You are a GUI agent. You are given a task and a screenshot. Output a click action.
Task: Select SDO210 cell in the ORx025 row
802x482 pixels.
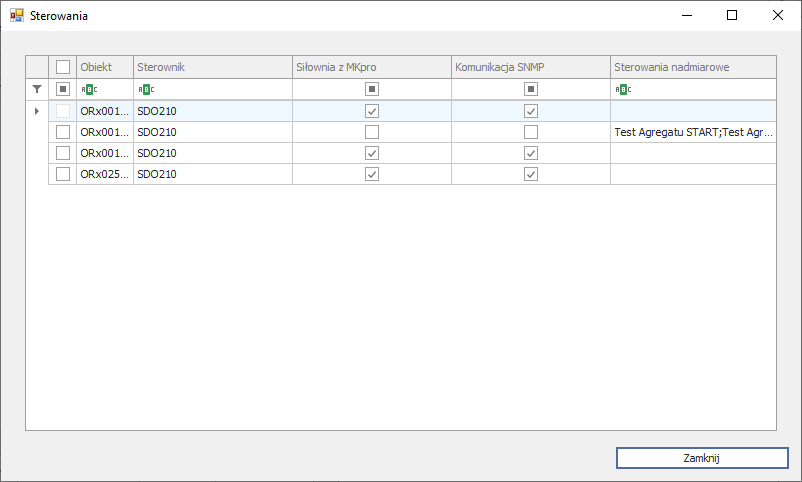[213, 174]
